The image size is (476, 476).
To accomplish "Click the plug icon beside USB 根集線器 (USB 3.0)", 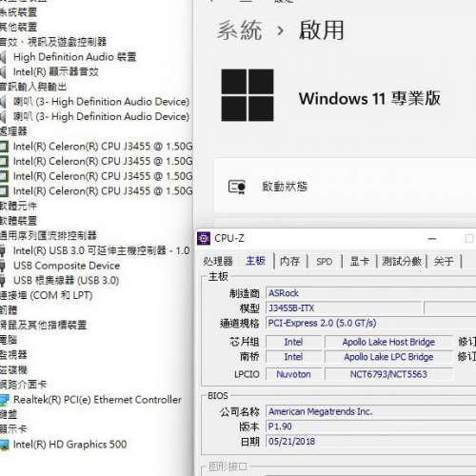I will point(3,281).
